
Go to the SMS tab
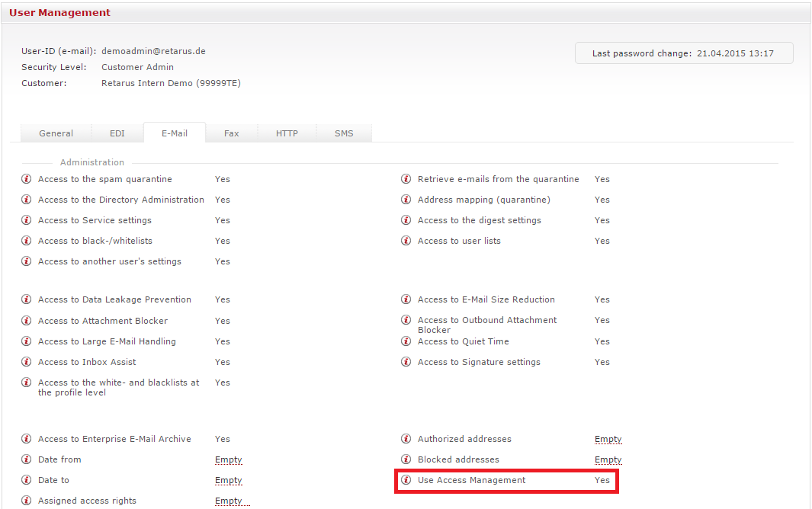344,133
